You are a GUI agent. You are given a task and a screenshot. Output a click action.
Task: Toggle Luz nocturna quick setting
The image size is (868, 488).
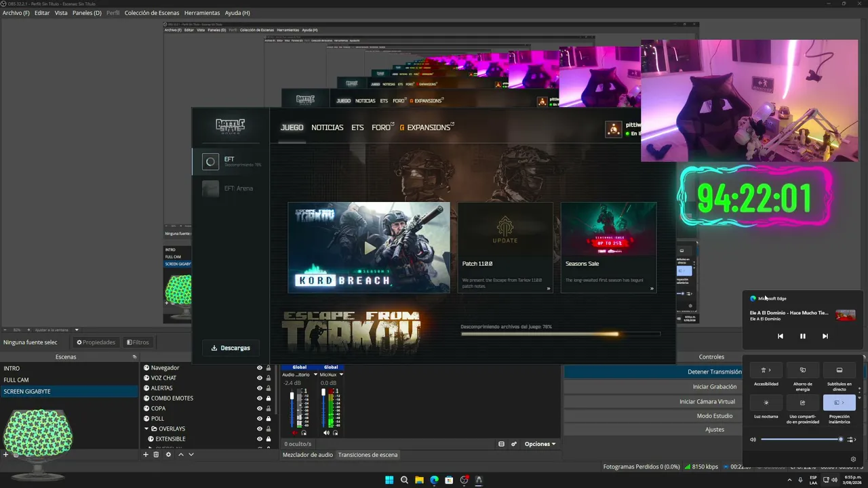pos(766,403)
